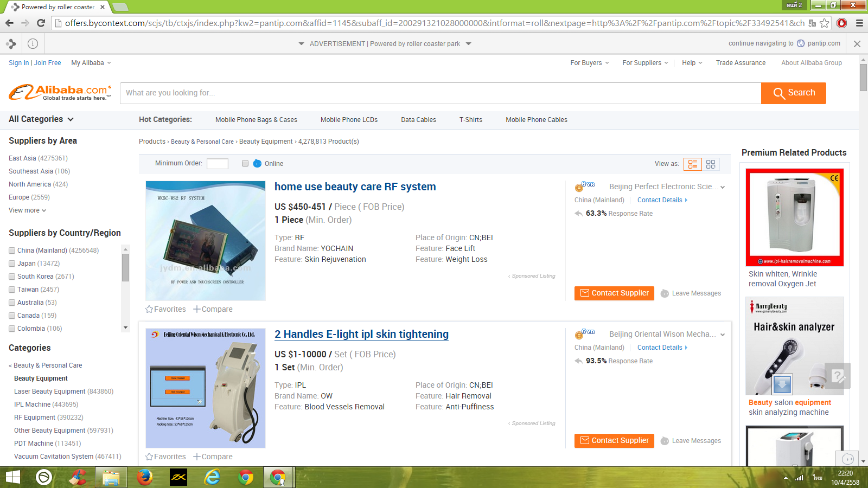Expand the My Alibaba dropdown
Image resolution: width=868 pixels, height=488 pixels.
click(x=91, y=63)
